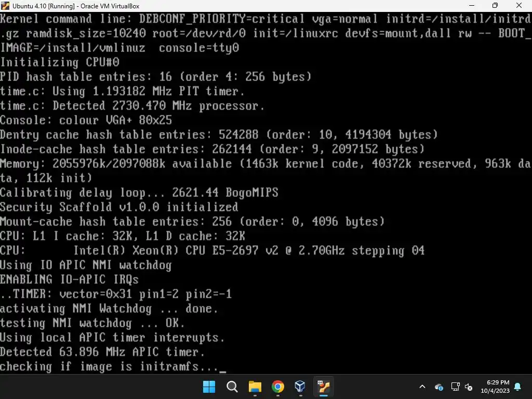Viewport: 532px width, 399px height.
Task: Click title text 'Ubuntu 4.10 [Running] - Oracle VM VirtualBox'
Action: (76, 6)
